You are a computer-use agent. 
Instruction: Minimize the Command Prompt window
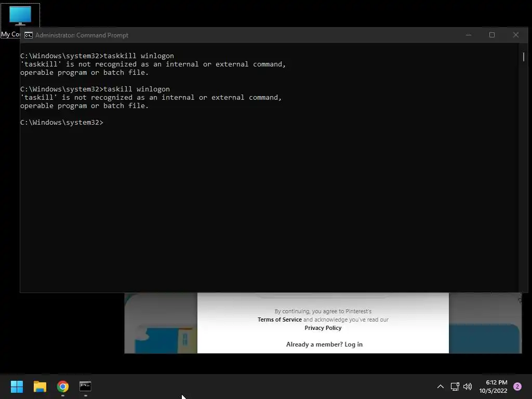[x=469, y=35]
